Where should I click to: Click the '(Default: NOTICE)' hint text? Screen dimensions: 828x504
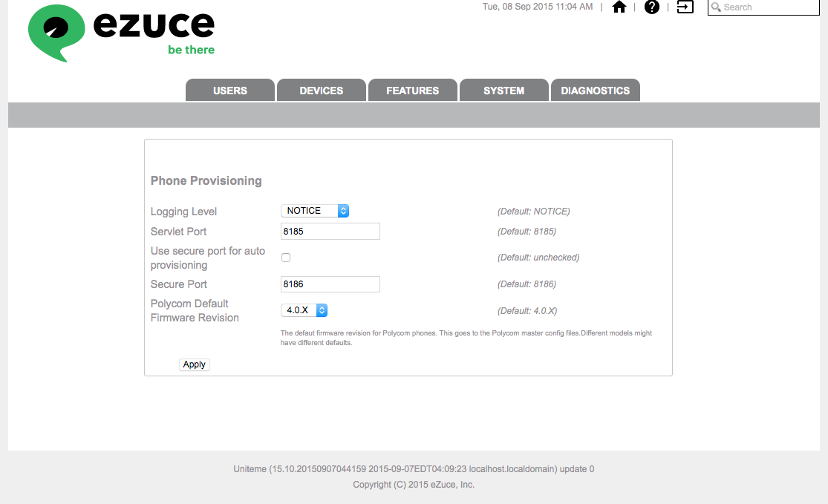tap(533, 211)
